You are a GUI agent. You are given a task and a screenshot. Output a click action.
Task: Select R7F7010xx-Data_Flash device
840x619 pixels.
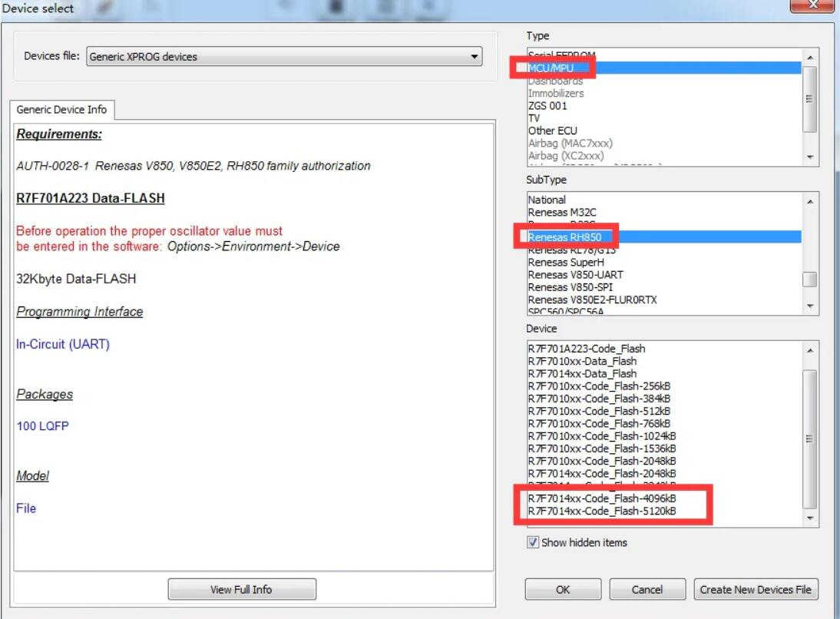click(x=663, y=361)
